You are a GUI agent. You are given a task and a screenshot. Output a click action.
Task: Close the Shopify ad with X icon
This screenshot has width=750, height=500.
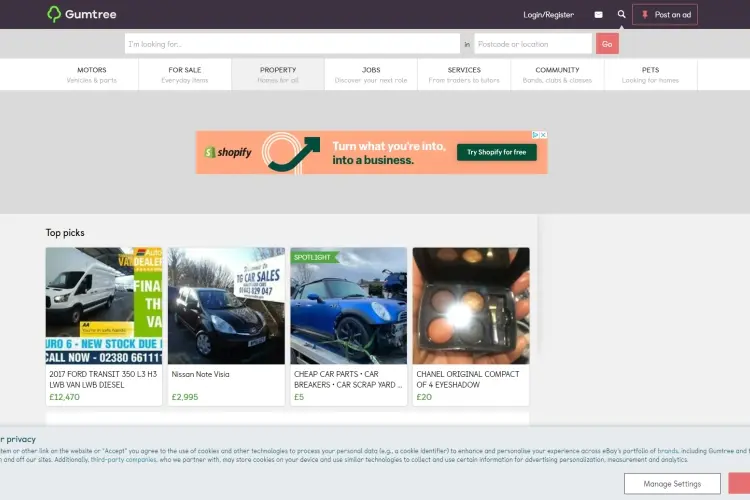coord(543,135)
